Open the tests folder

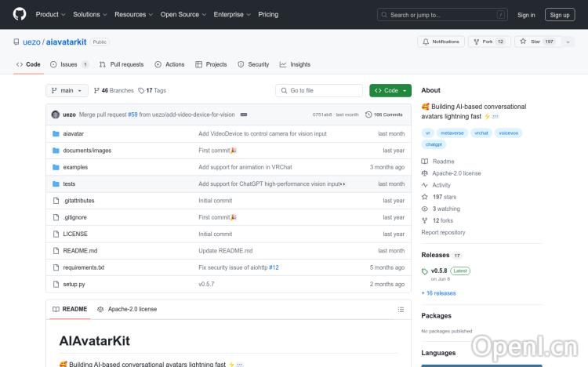[x=69, y=183]
